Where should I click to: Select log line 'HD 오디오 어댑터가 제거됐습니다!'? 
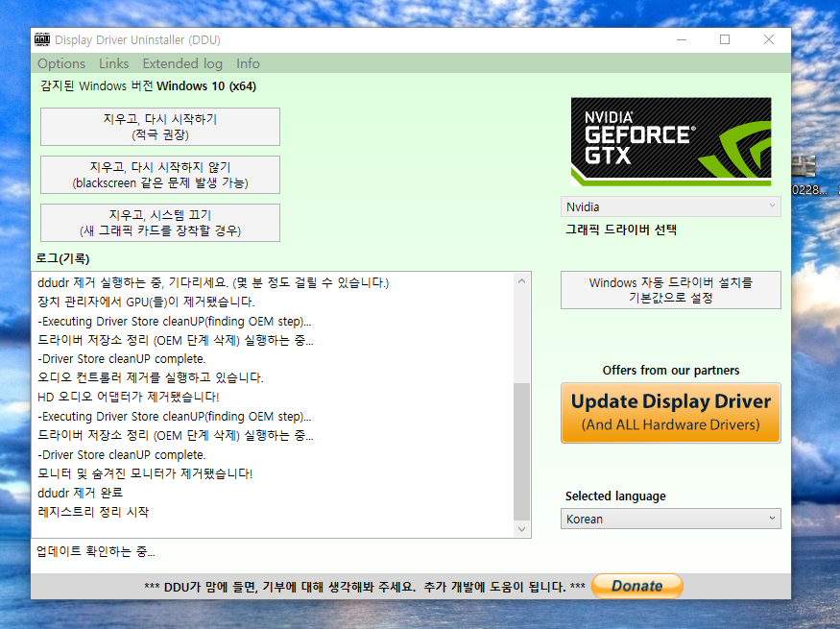[x=128, y=397]
